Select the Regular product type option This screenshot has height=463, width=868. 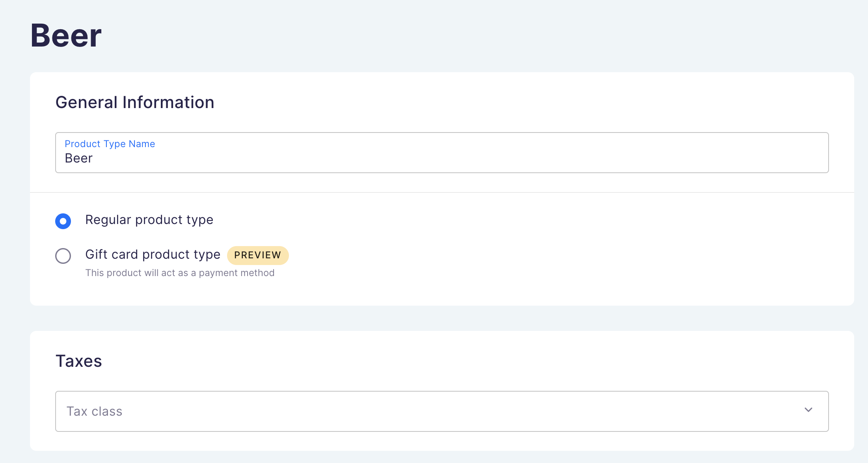63,221
